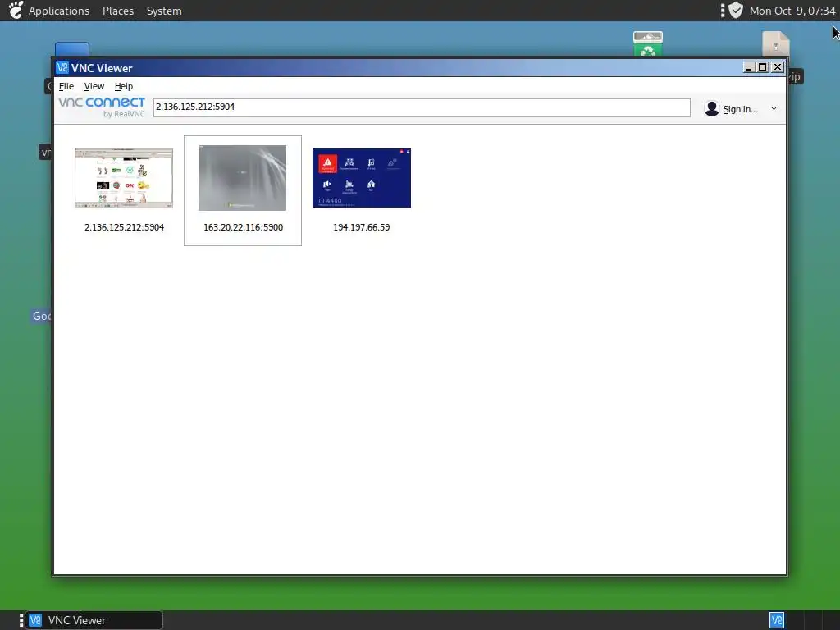The image size is (840, 630).
Task: Click the zip archive desktop icon
Action: pos(776,44)
